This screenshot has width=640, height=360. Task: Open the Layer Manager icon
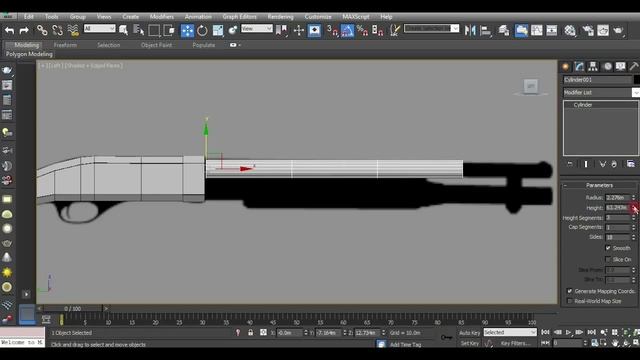point(504,30)
